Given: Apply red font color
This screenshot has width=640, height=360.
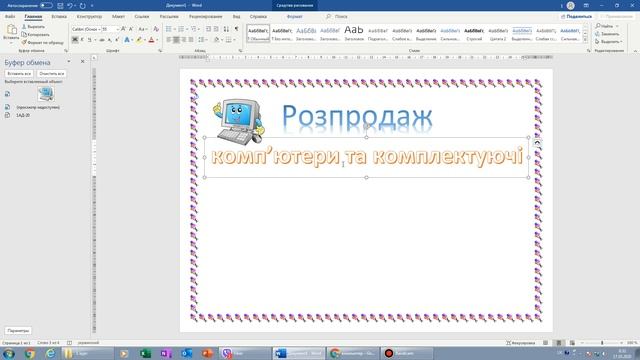Looking at the screenshot, I should click(151, 40).
